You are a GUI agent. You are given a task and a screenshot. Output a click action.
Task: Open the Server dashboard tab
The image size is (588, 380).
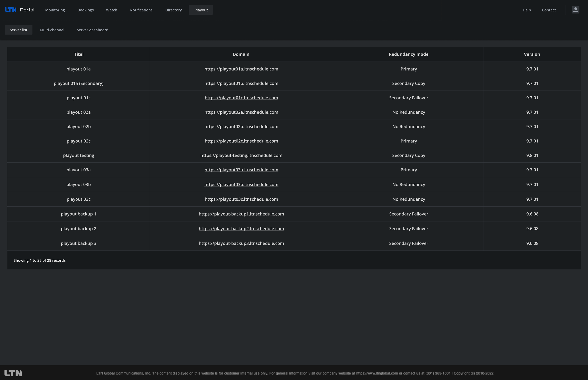pos(92,30)
